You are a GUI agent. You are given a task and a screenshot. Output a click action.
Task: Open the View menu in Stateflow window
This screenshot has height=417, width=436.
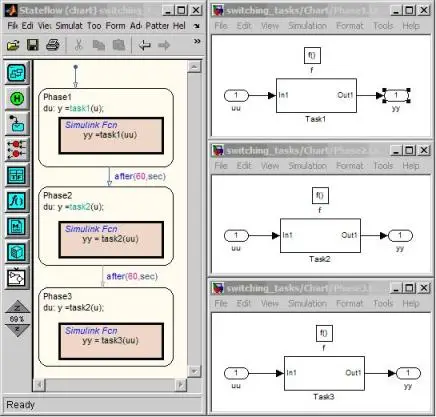(44, 26)
